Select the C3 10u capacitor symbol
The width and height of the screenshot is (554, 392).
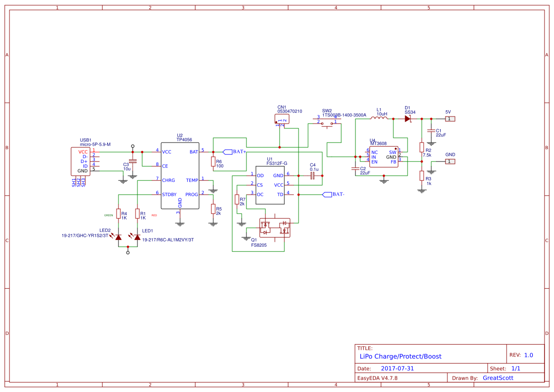133,161
